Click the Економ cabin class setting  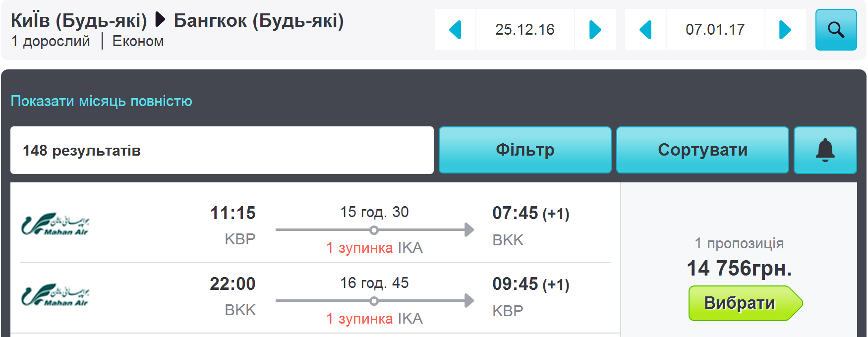(138, 41)
